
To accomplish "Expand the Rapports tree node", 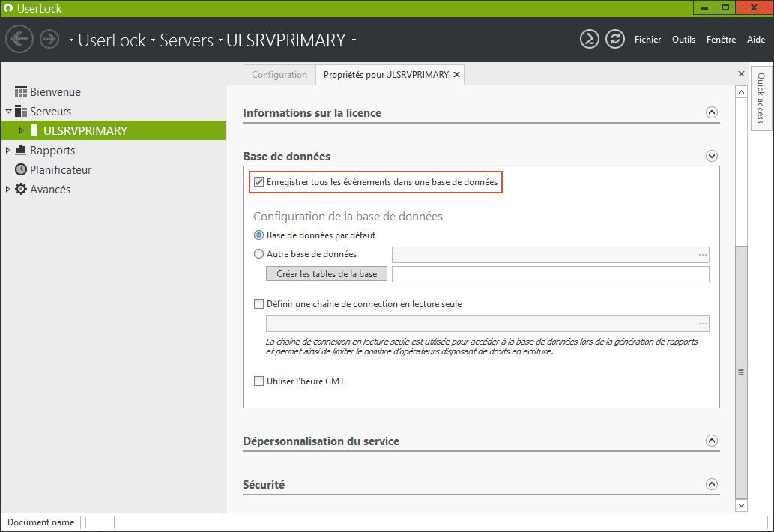I will click(x=8, y=150).
